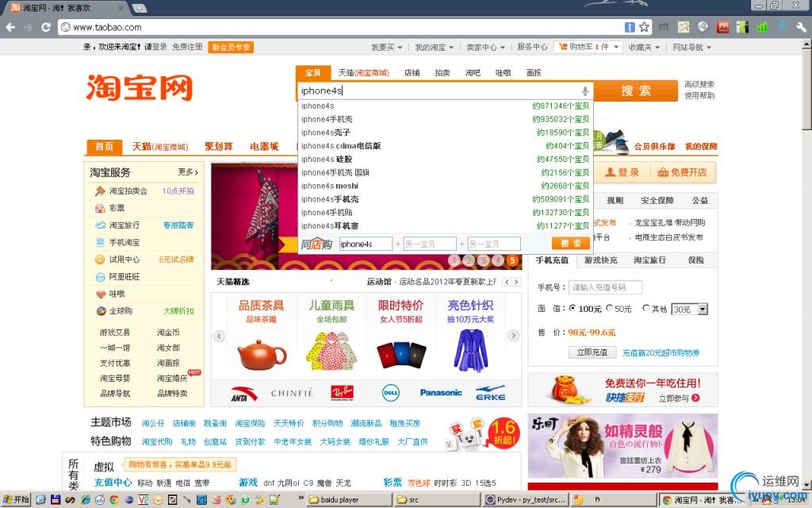The width and height of the screenshot is (812, 508).
Task: Click the www.taobao.com address bar
Action: pyautogui.click(x=342, y=27)
